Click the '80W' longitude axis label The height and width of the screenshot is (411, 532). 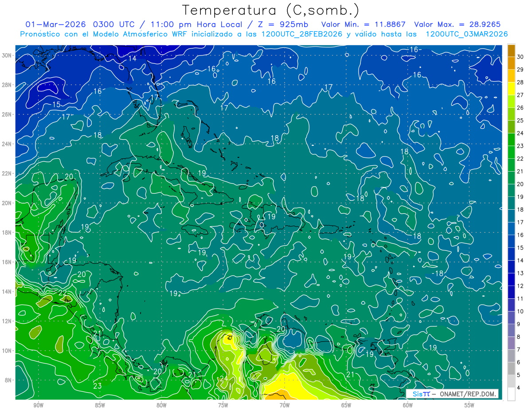(x=161, y=405)
